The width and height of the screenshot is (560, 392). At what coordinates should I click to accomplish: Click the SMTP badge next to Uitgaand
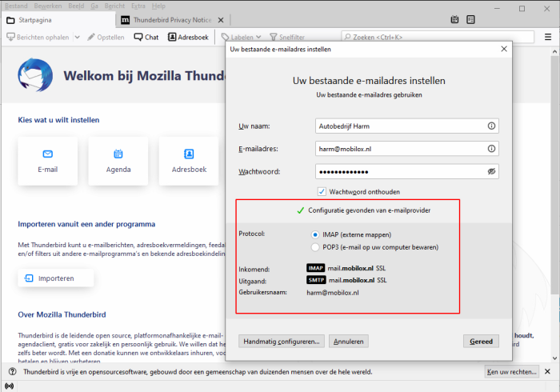[x=316, y=280]
